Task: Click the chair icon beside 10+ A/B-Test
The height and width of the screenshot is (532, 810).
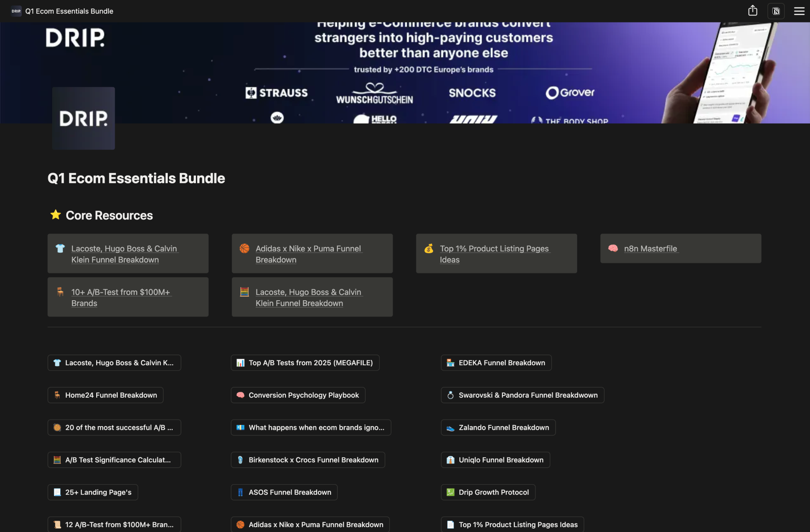Action: pyautogui.click(x=60, y=292)
